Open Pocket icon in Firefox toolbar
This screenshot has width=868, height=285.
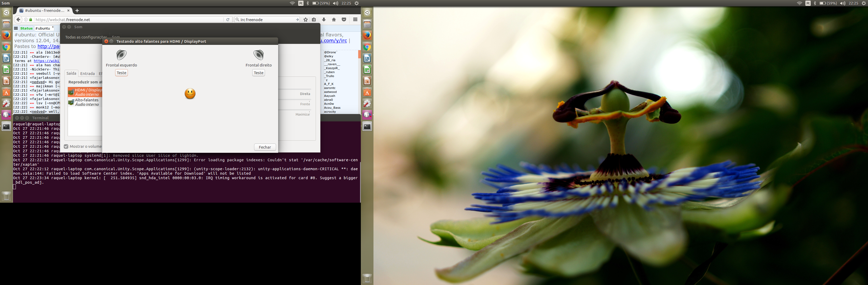tap(344, 20)
